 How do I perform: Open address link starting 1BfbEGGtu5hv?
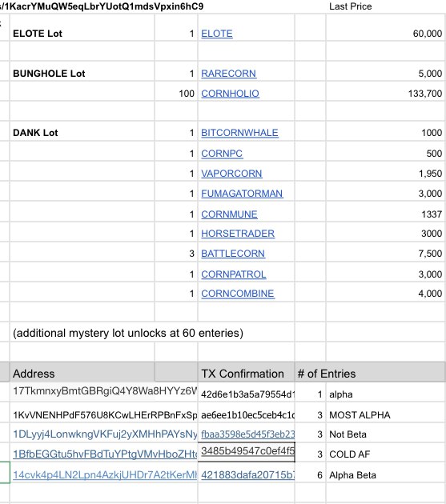(105, 454)
